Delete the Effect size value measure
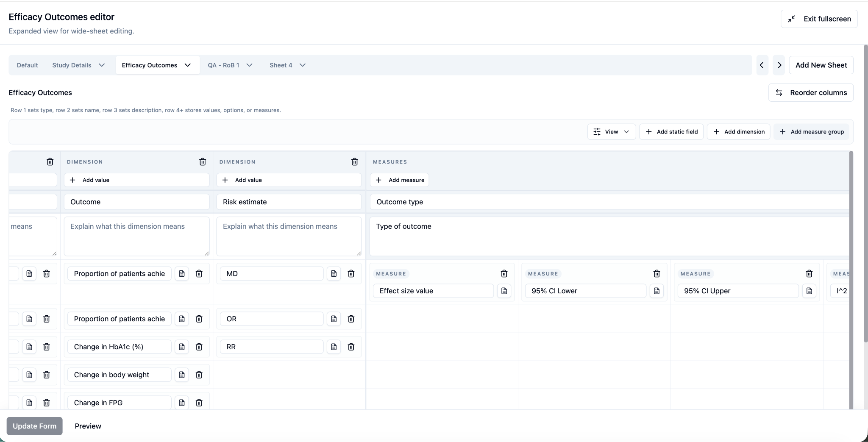868x442 pixels. pyautogui.click(x=504, y=274)
